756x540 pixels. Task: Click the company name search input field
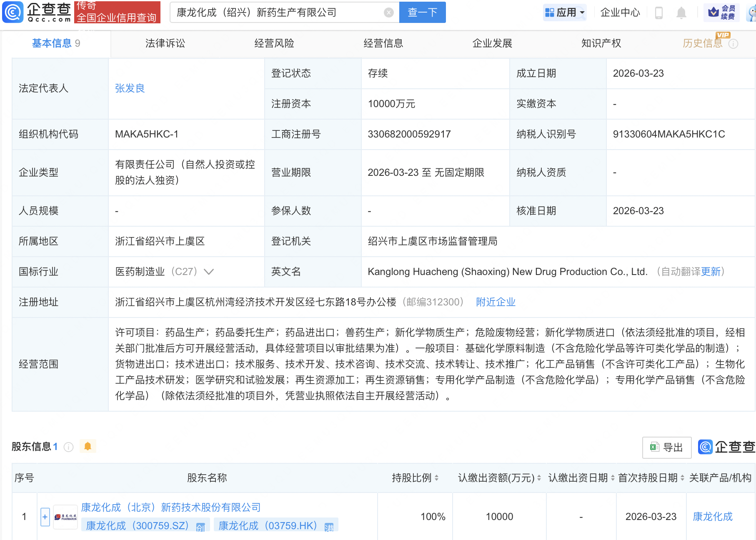[x=275, y=12]
